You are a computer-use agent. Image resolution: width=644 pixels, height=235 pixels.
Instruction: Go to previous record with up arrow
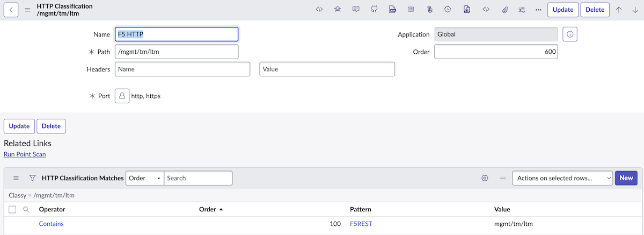(619, 10)
